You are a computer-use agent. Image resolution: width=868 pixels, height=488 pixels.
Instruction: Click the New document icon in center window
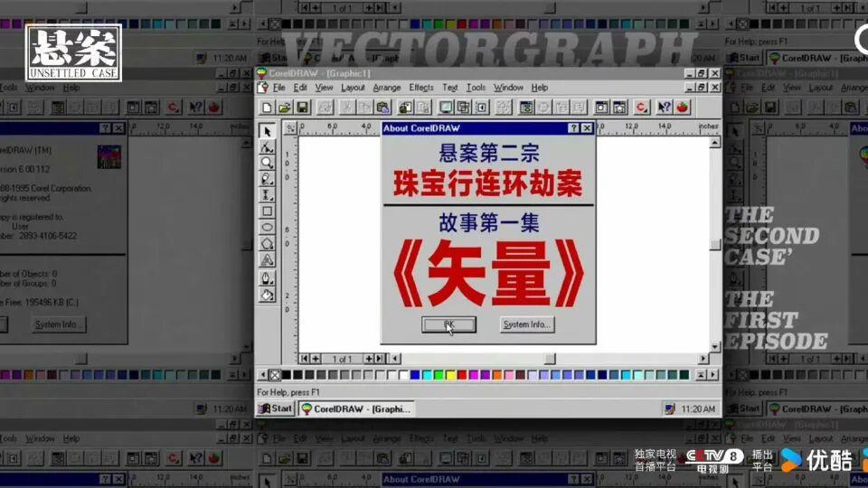267,108
